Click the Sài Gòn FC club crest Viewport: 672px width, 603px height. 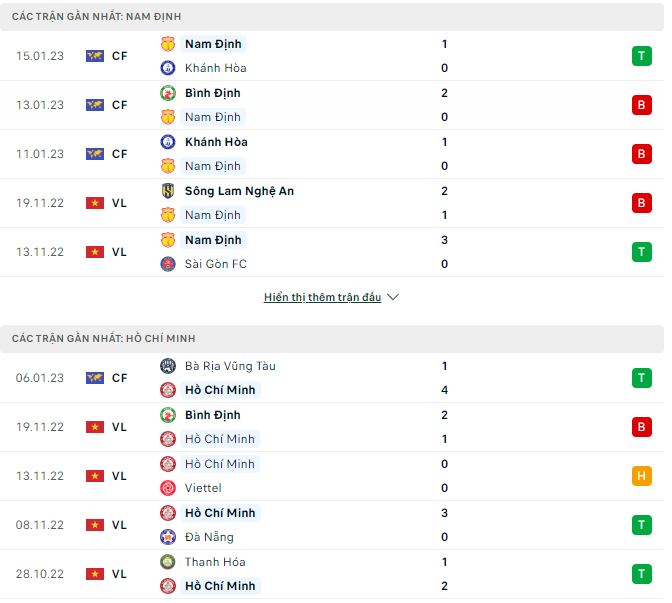[168, 264]
